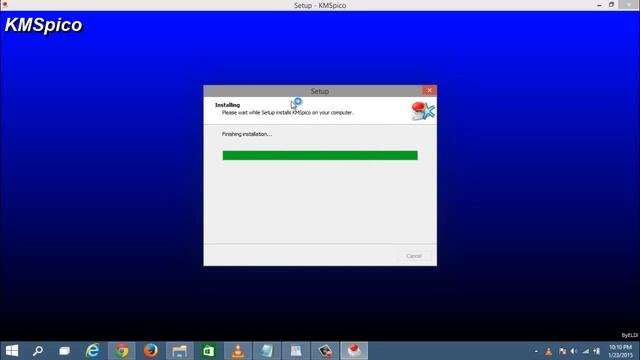
Task: Switch to the picture viewer taskbar app
Action: [x=296, y=351]
